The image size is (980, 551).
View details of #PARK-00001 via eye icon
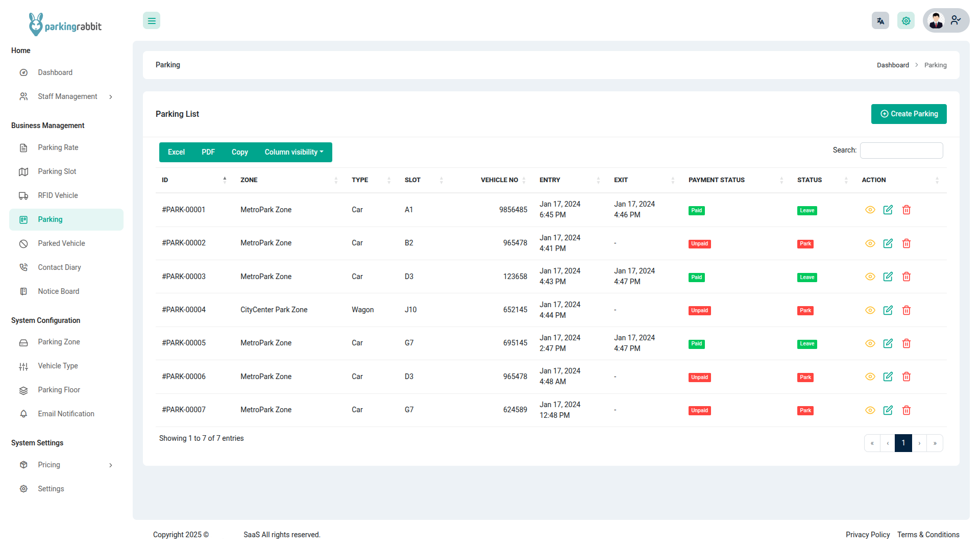click(870, 210)
